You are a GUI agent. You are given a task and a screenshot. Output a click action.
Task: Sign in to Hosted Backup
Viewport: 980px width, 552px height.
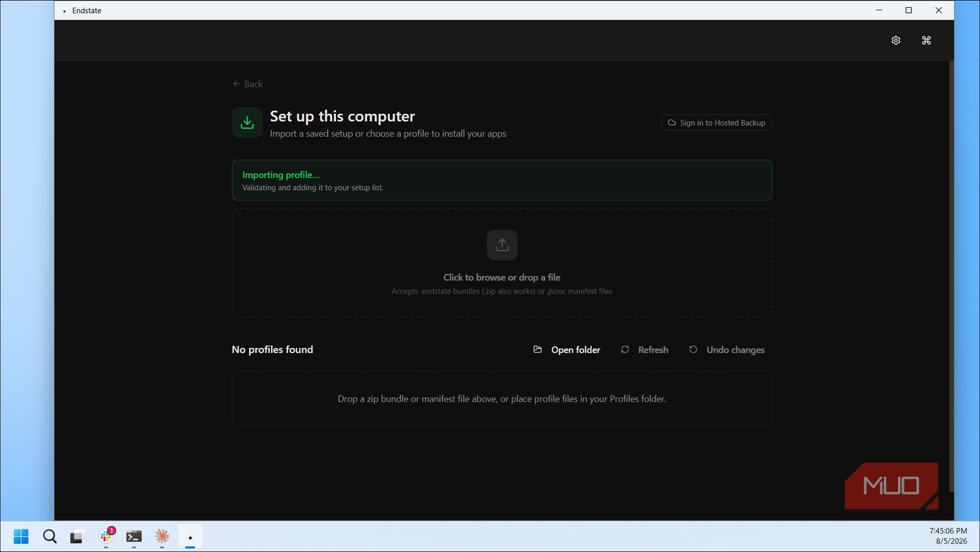(717, 123)
